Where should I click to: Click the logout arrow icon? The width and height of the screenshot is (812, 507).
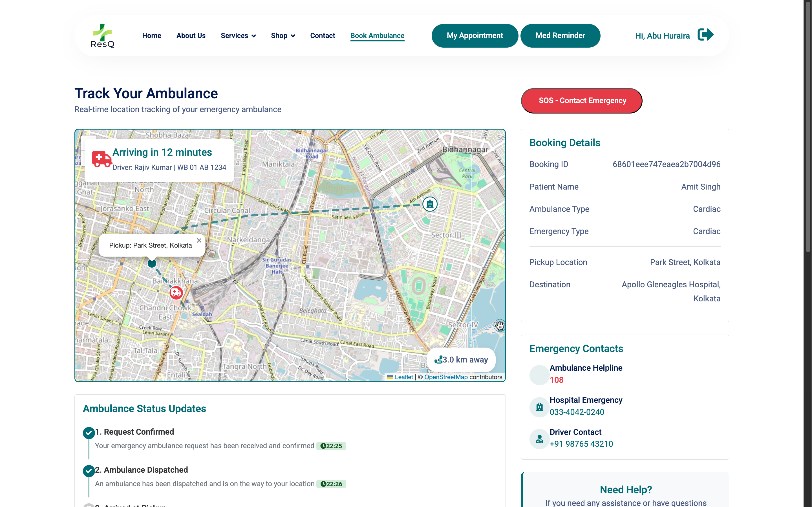(705, 35)
